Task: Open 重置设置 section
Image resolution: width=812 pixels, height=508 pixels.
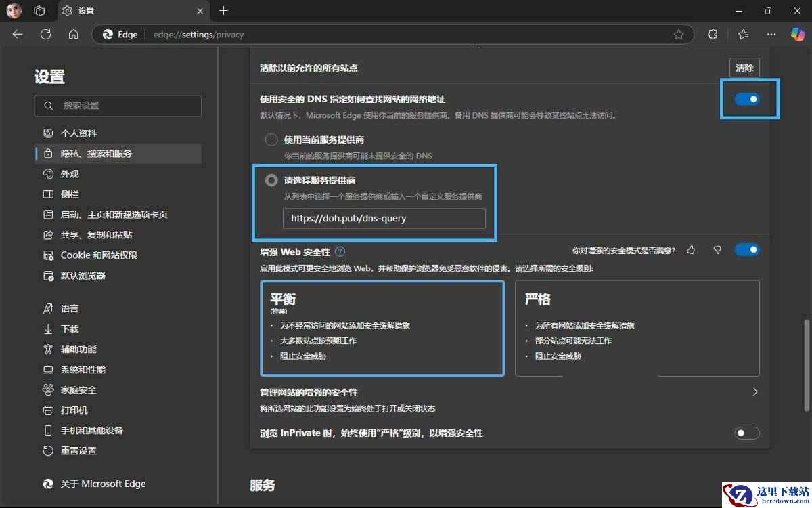Action: (118, 451)
